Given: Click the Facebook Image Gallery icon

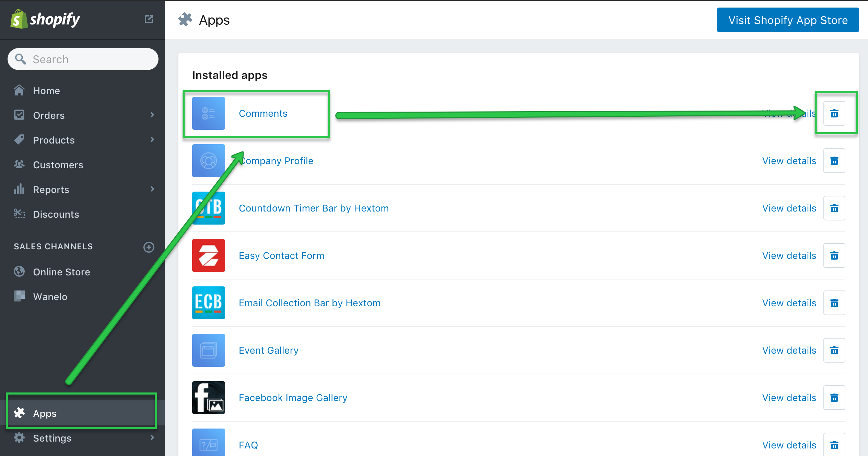Looking at the screenshot, I should [x=209, y=398].
